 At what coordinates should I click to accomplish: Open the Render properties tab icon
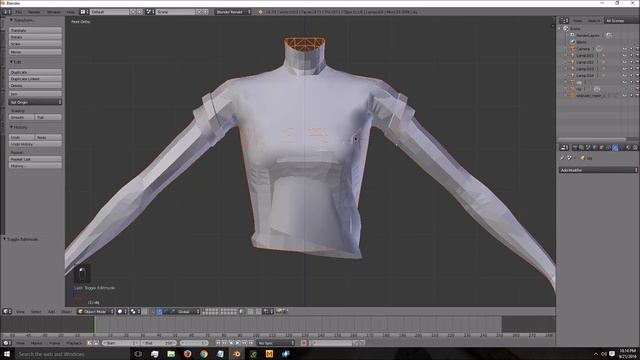click(x=575, y=147)
